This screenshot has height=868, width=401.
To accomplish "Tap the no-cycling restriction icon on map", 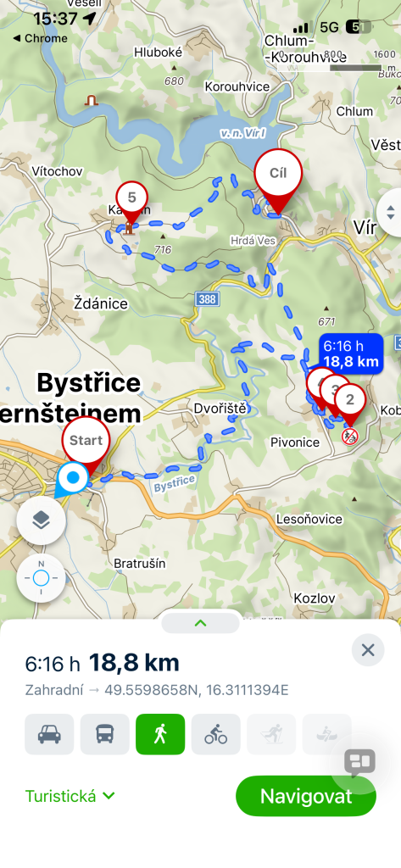I will coord(349,437).
